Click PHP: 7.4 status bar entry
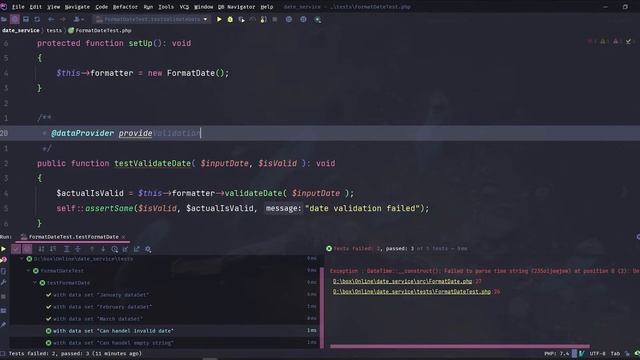 click(x=556, y=353)
